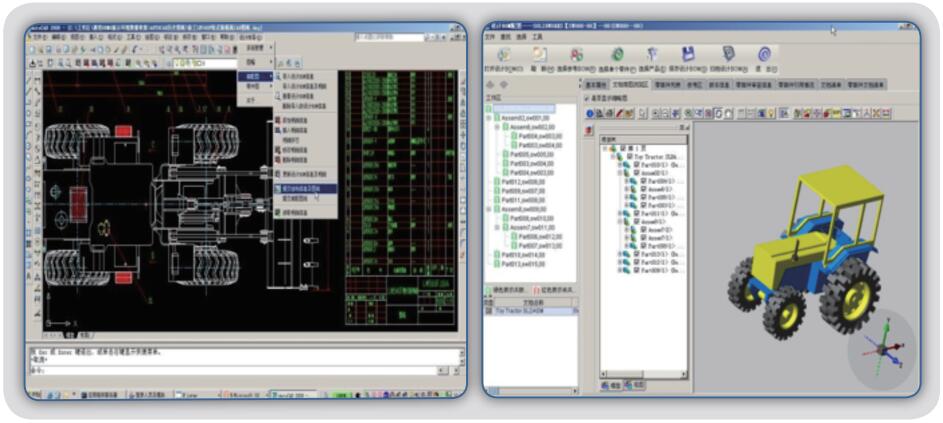Collapse the Assem02 node in the left tree

point(490,117)
